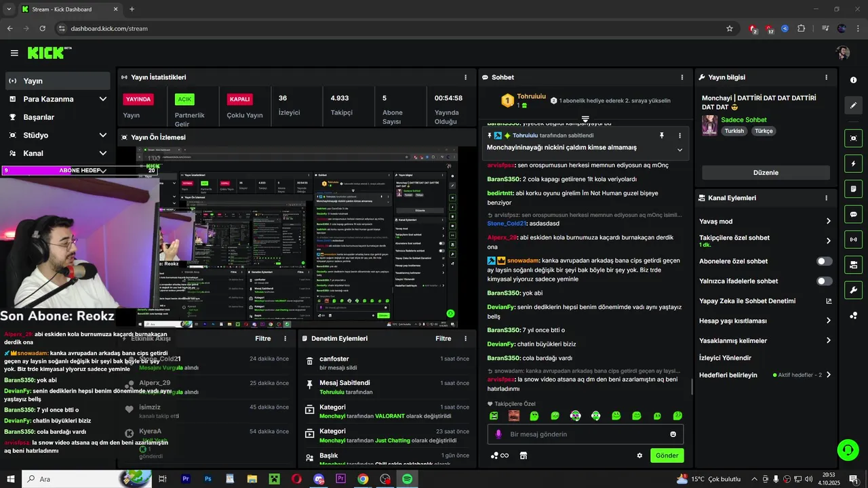
Task: Click the pencil edit icon in right toolbar
Action: pyautogui.click(x=853, y=106)
